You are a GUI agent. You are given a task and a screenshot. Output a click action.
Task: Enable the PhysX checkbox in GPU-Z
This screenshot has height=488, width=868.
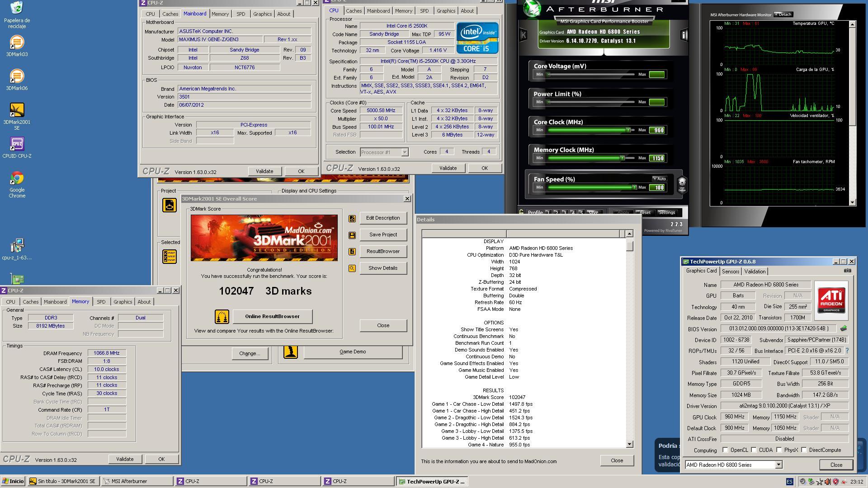779,450
